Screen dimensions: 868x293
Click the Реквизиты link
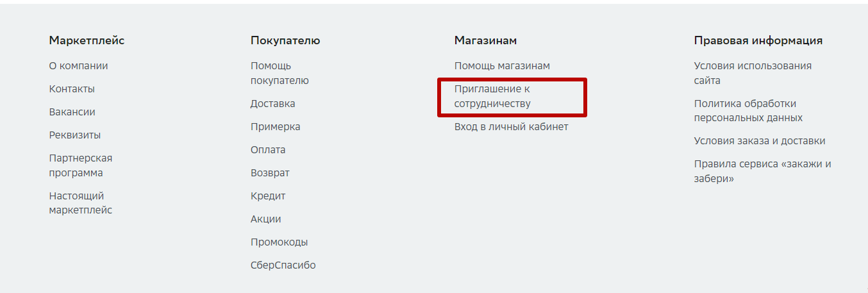(75, 135)
